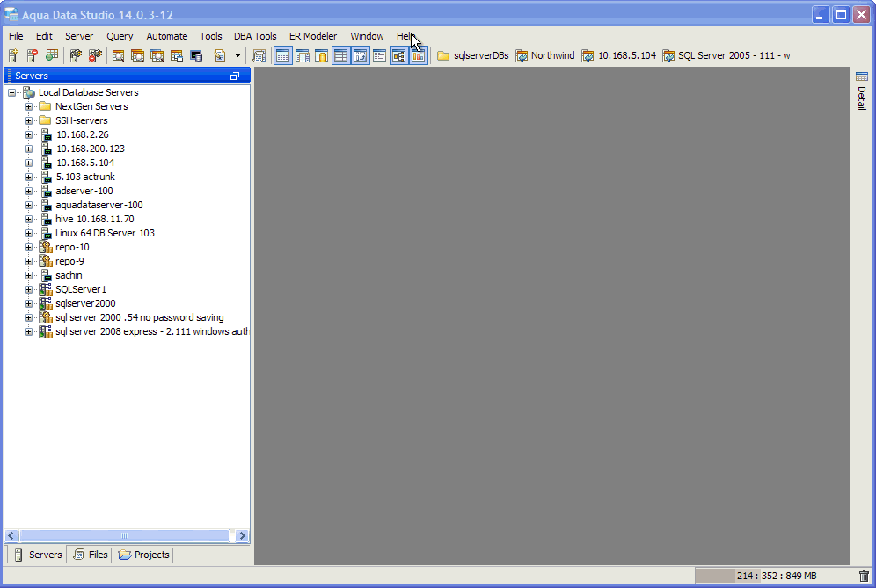Select the repo-9 entry
Viewport: 876px width, 588px height.
pyautogui.click(x=69, y=261)
